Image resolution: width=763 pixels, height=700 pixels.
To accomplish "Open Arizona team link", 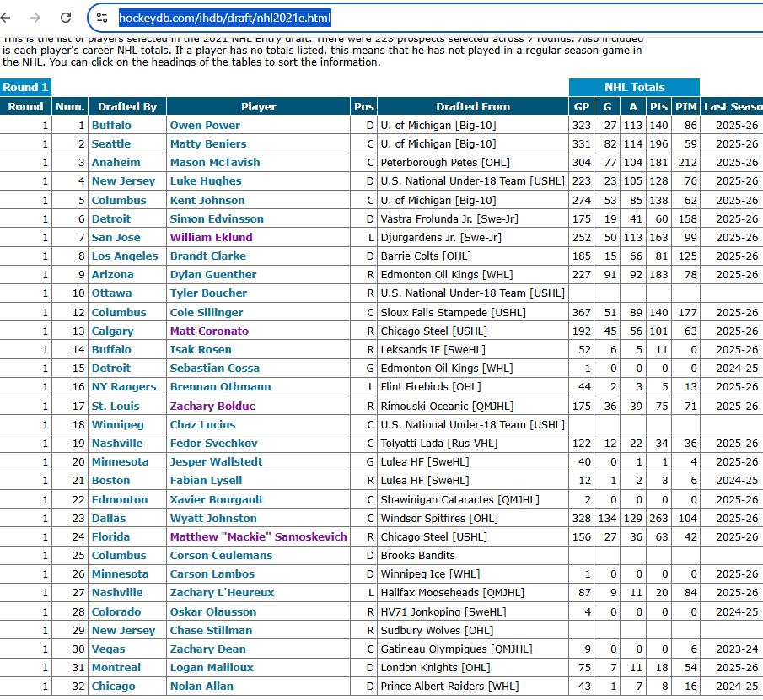I will (x=112, y=274).
